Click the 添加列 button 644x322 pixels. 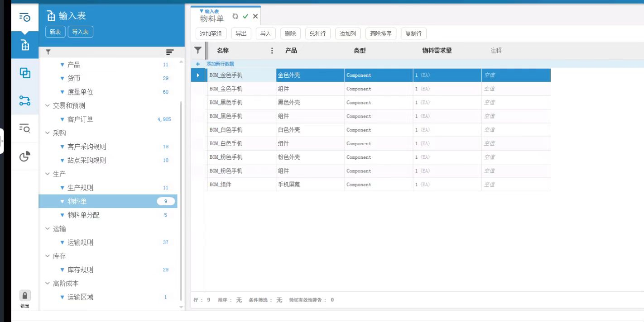[348, 33]
